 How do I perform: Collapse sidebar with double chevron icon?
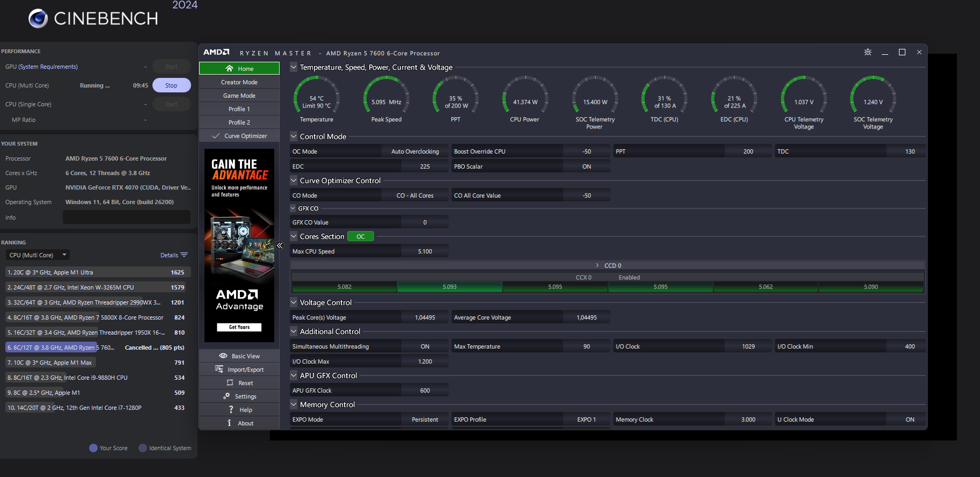(x=280, y=245)
